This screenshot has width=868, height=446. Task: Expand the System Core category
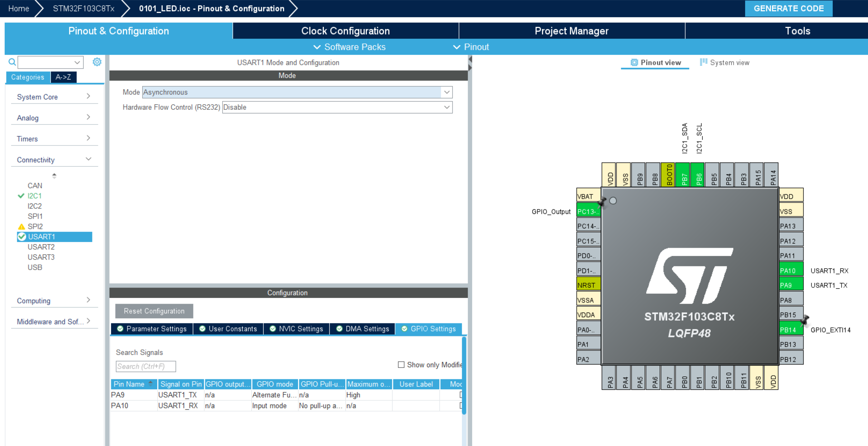coord(54,97)
